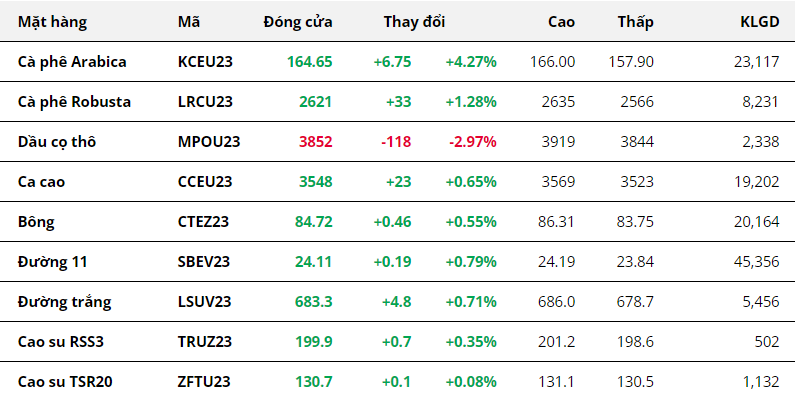
Task: Select the SBEV23 contract code
Action: (x=204, y=261)
